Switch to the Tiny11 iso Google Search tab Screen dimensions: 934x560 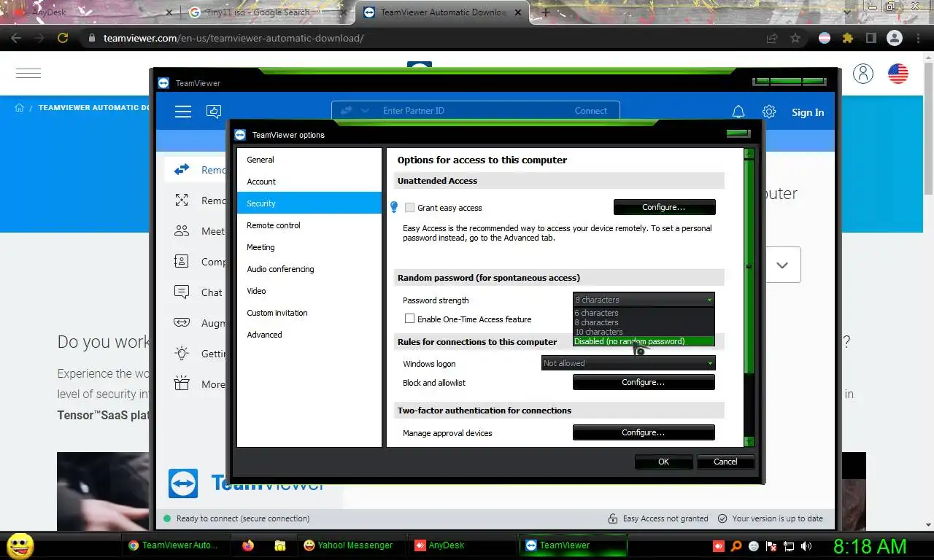(x=266, y=12)
